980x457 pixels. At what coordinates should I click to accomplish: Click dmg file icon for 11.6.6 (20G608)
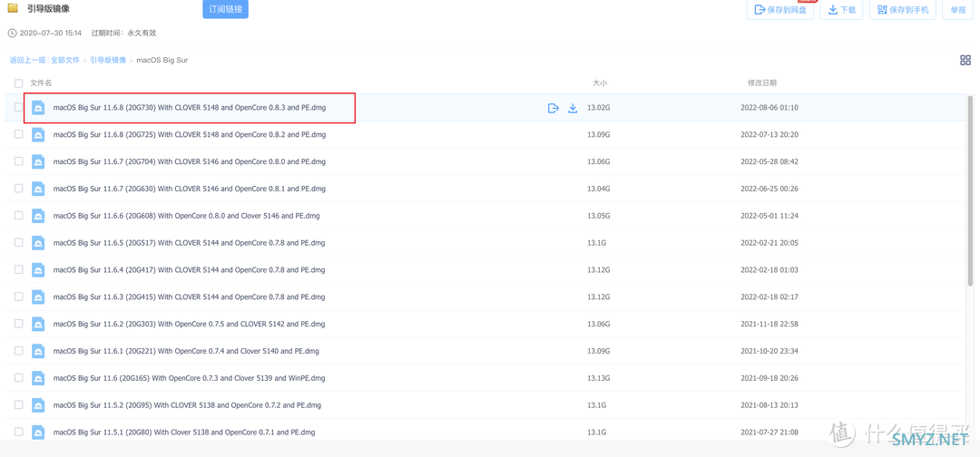click(38, 216)
